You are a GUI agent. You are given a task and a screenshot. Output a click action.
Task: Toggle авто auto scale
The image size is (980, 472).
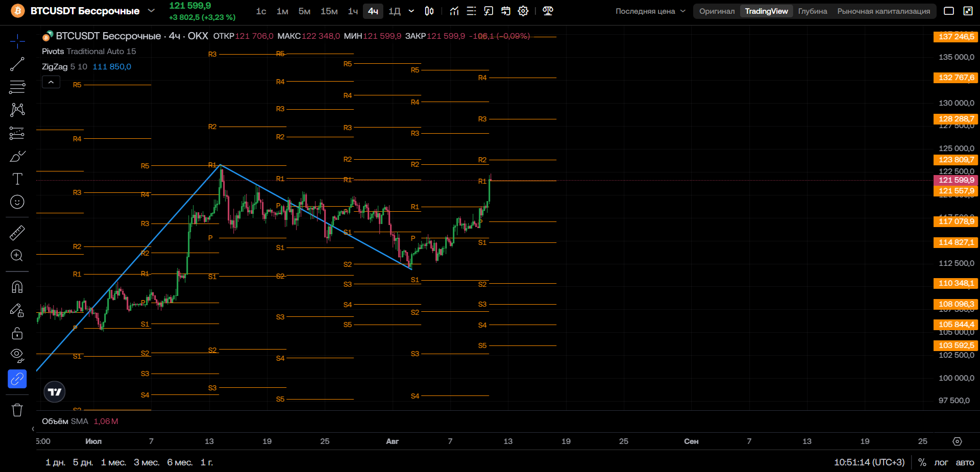(x=965, y=462)
